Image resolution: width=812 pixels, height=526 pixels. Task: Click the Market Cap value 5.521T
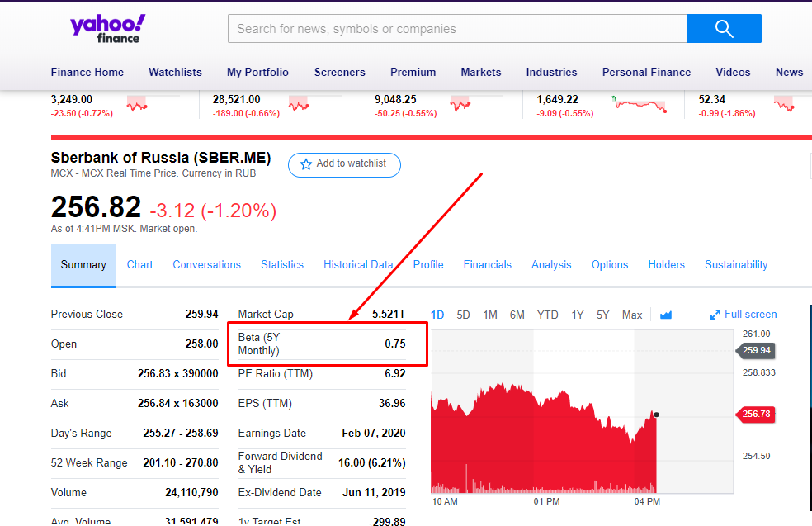click(389, 314)
